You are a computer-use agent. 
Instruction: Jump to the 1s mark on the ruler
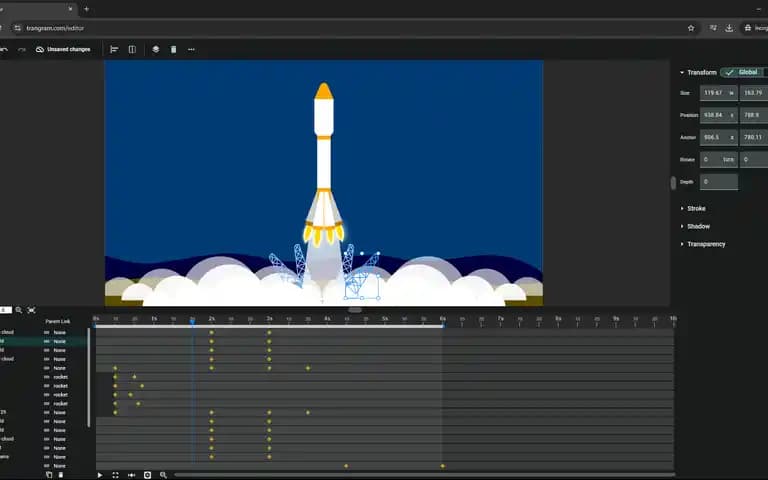click(x=154, y=320)
